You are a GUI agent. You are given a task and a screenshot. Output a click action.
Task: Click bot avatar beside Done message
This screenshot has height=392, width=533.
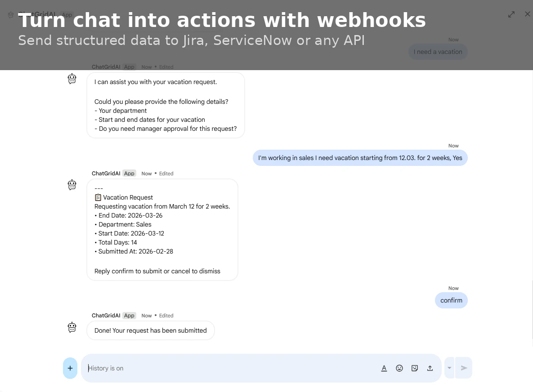pyautogui.click(x=72, y=327)
